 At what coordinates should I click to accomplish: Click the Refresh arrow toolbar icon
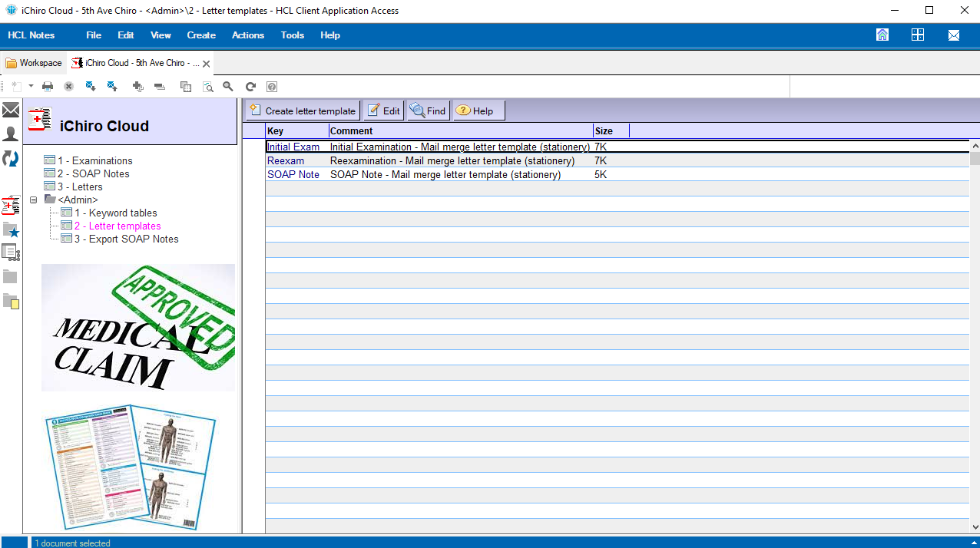click(x=250, y=87)
